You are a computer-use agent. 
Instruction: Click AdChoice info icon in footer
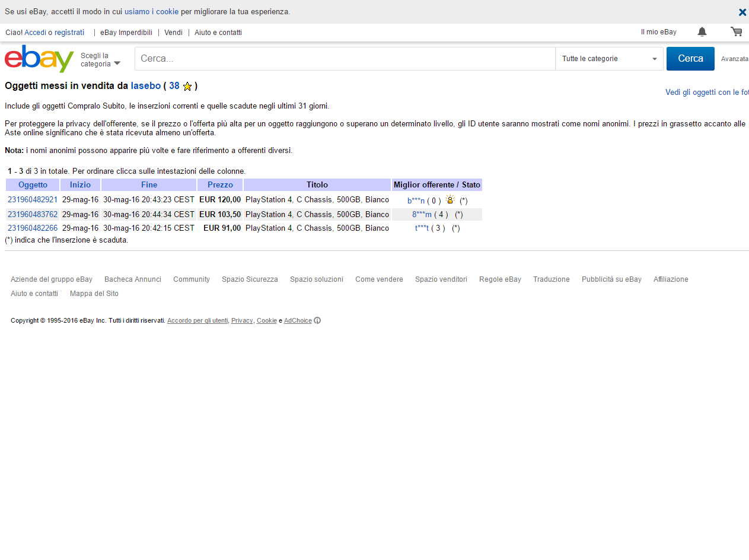pyautogui.click(x=317, y=320)
